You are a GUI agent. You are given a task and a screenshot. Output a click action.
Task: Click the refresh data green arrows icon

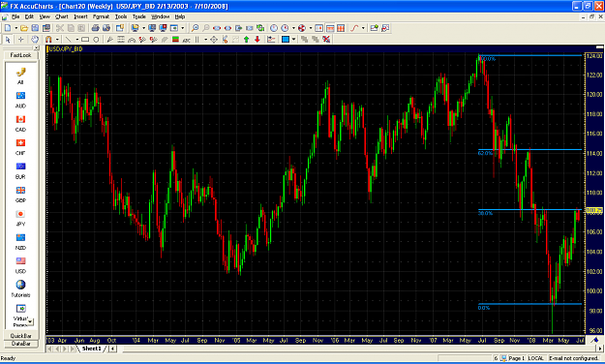click(260, 28)
